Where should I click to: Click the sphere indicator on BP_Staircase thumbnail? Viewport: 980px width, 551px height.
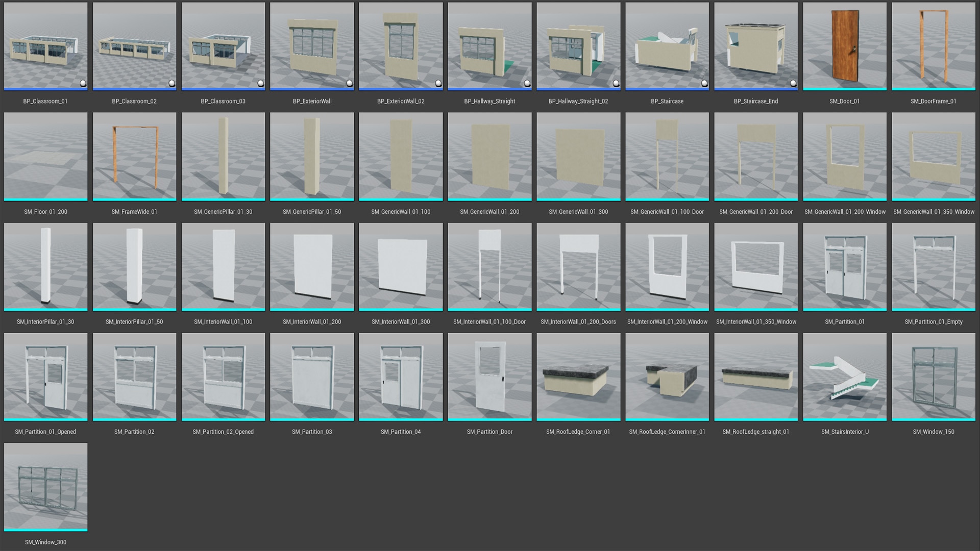coord(704,82)
